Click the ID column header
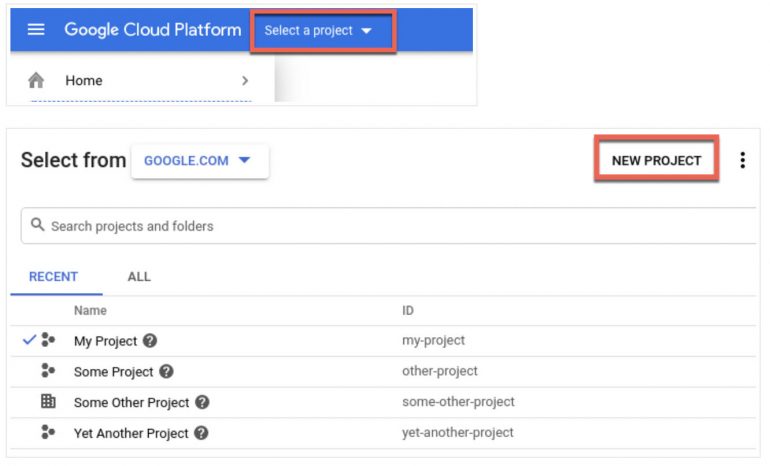The width and height of the screenshot is (770, 466). click(x=408, y=310)
